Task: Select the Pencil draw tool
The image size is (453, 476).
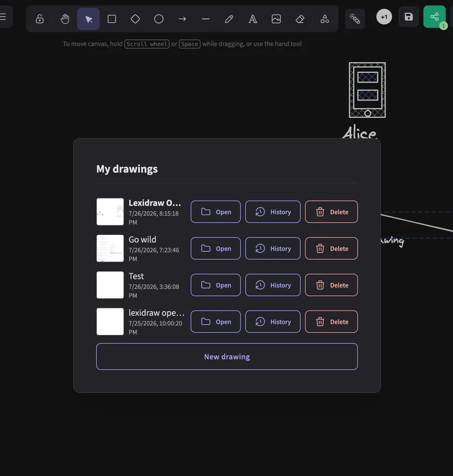Action: [229, 19]
